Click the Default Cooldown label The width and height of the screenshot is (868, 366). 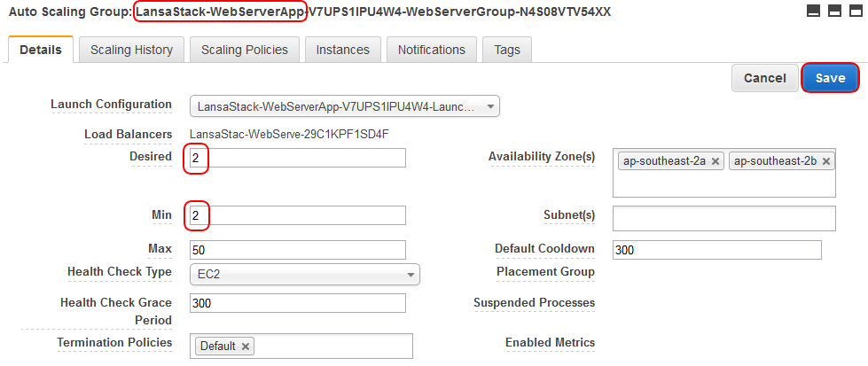[544, 249]
